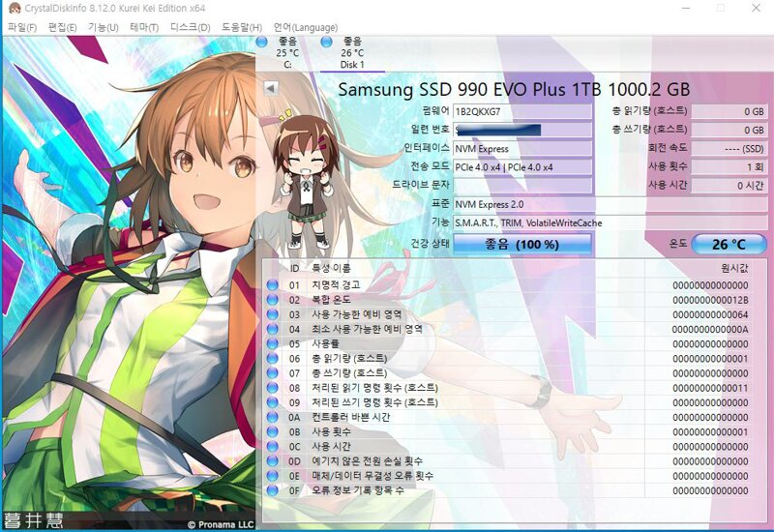Viewport: 774px width, 532px height.
Task: Open the 언어(Language) menu
Action: [x=306, y=27]
